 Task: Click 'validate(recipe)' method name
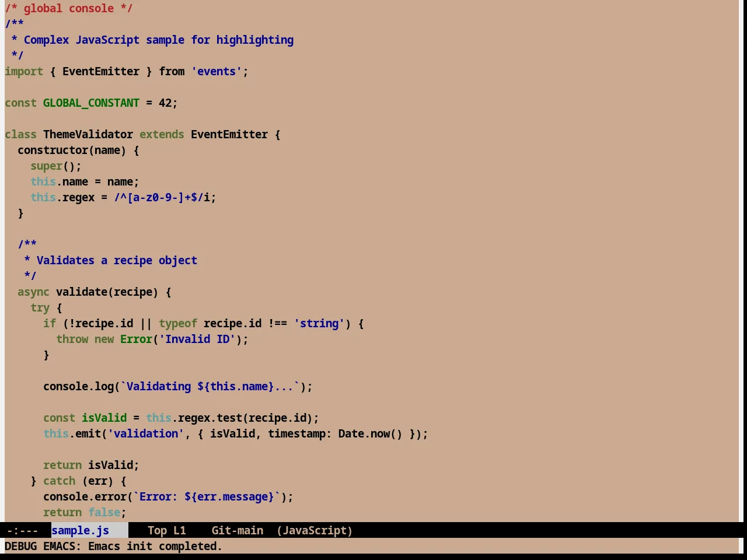coord(107,292)
